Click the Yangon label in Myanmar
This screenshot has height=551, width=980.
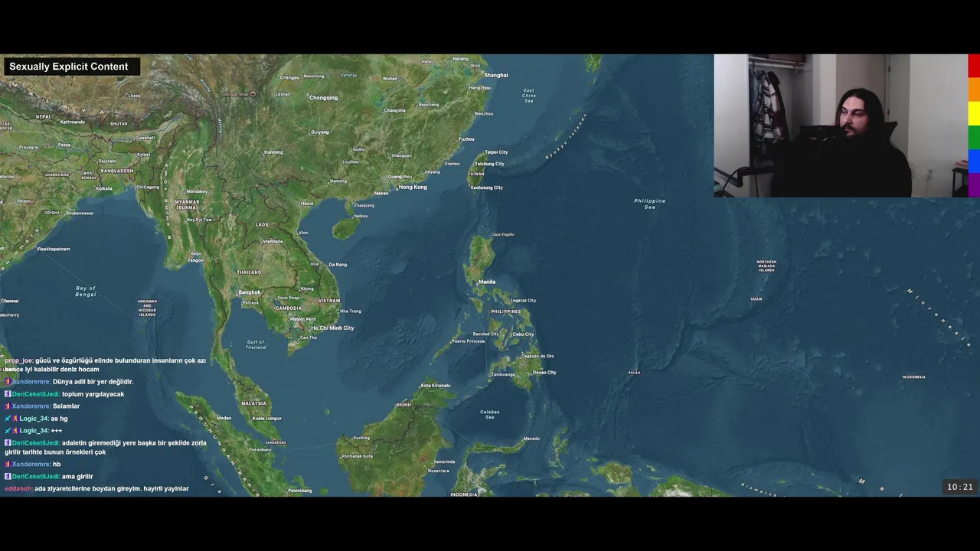[195, 260]
